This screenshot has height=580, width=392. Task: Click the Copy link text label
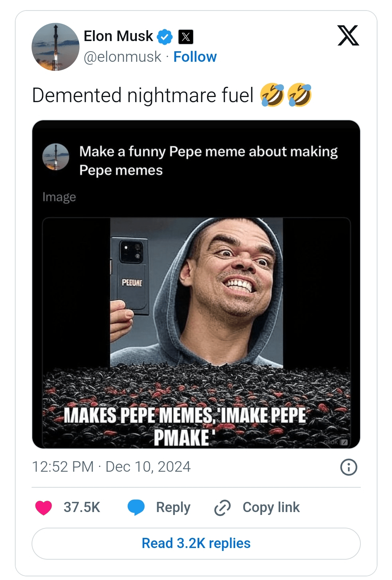pyautogui.click(x=271, y=507)
